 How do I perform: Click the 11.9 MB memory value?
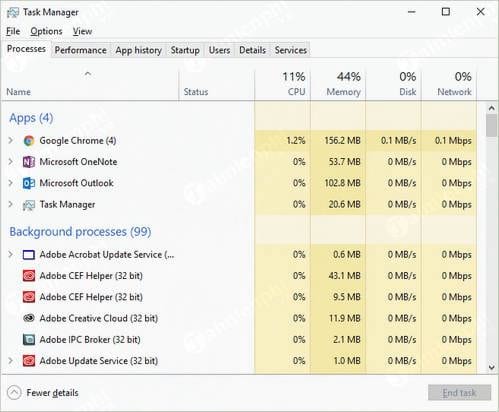click(x=345, y=318)
